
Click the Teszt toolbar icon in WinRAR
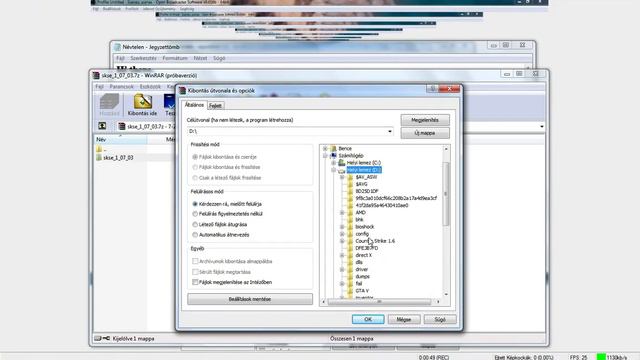(170, 101)
